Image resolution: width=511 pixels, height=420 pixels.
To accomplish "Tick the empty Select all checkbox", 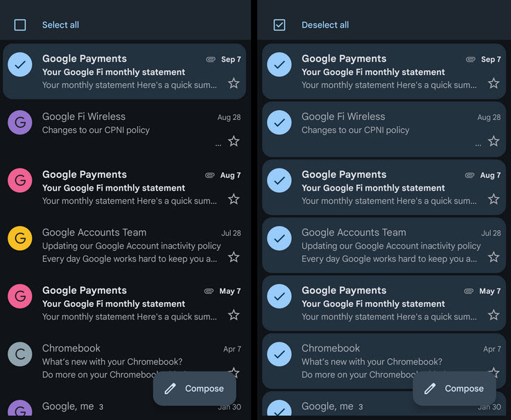I will [x=20, y=25].
